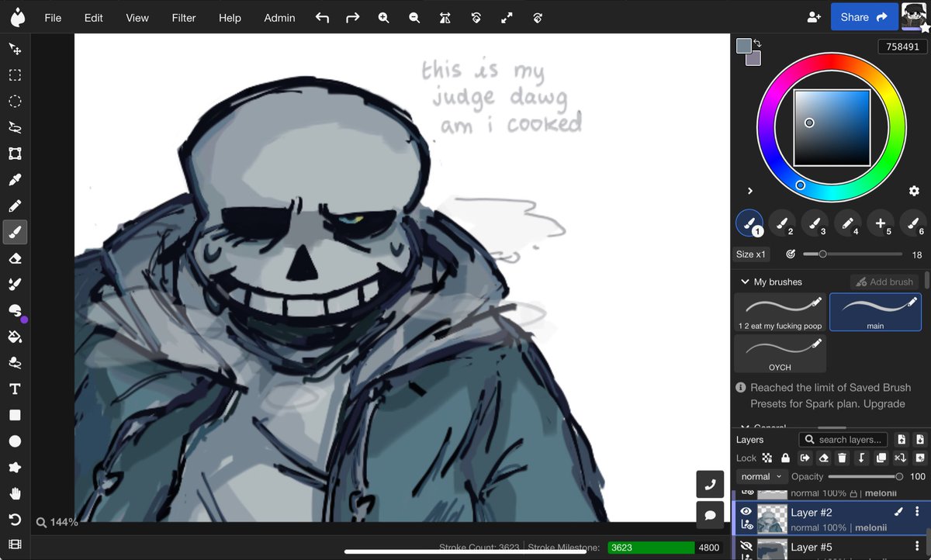Click the invite user icon

click(813, 17)
